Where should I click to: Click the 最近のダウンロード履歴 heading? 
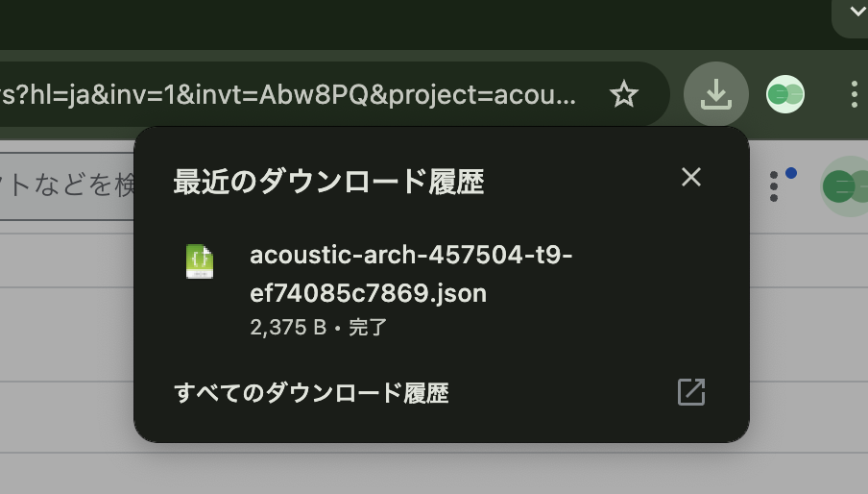pyautogui.click(x=328, y=182)
